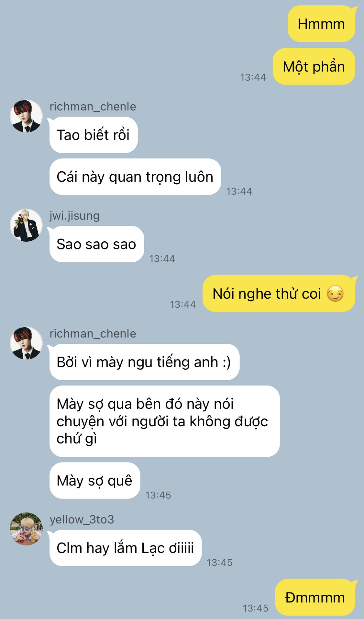This screenshot has width=364, height=619.
Task: Open the jwi.jisung username label
Action: click(74, 216)
